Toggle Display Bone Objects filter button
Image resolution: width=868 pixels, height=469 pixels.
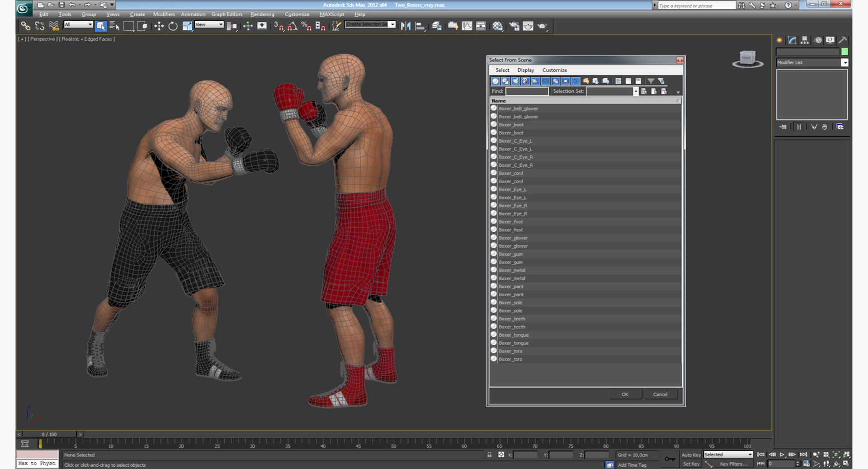point(575,81)
